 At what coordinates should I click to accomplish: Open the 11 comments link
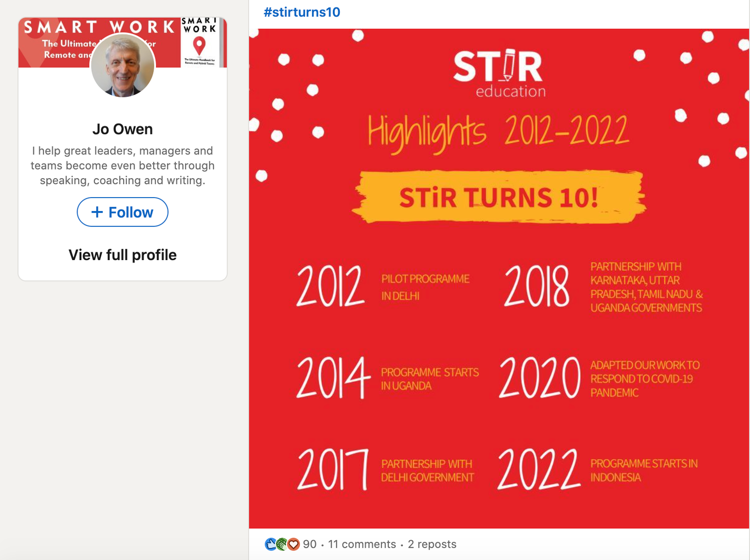(x=362, y=544)
